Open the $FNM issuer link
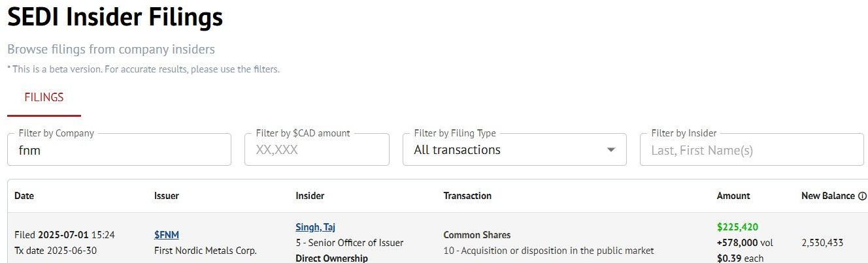Viewport: 868px width, 263px height. (167, 235)
